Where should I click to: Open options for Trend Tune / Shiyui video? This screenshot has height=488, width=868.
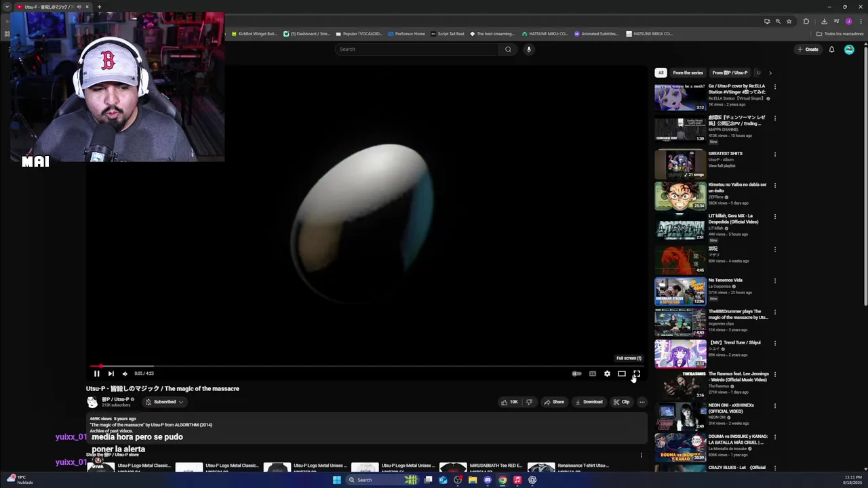775,343
